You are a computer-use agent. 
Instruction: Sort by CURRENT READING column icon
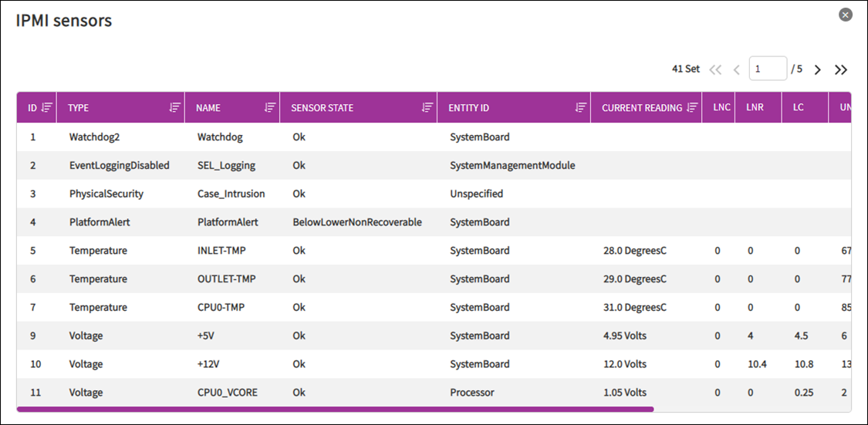[x=692, y=108]
